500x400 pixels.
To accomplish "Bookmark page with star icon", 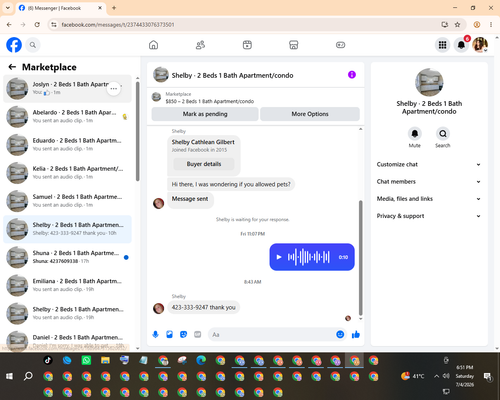I will [457, 25].
